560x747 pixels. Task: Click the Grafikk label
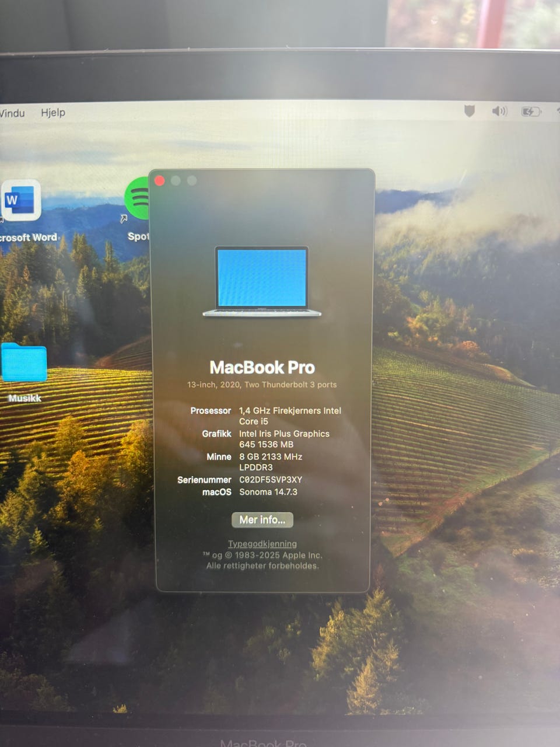pos(216,434)
